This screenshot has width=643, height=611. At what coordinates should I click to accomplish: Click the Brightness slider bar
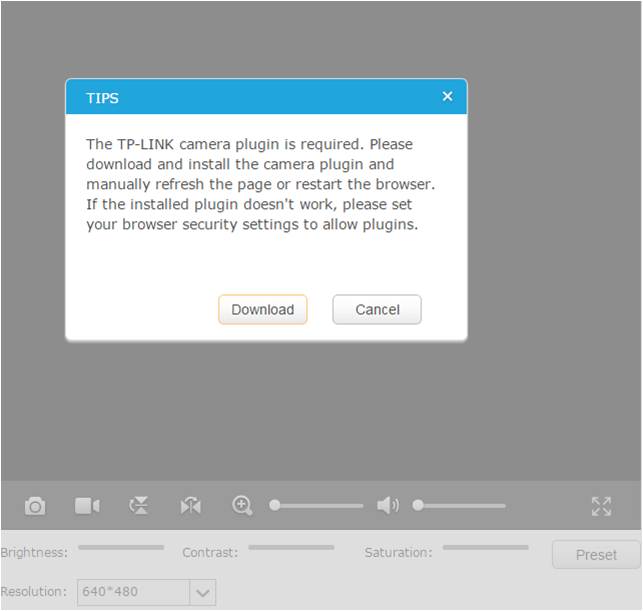(121, 547)
